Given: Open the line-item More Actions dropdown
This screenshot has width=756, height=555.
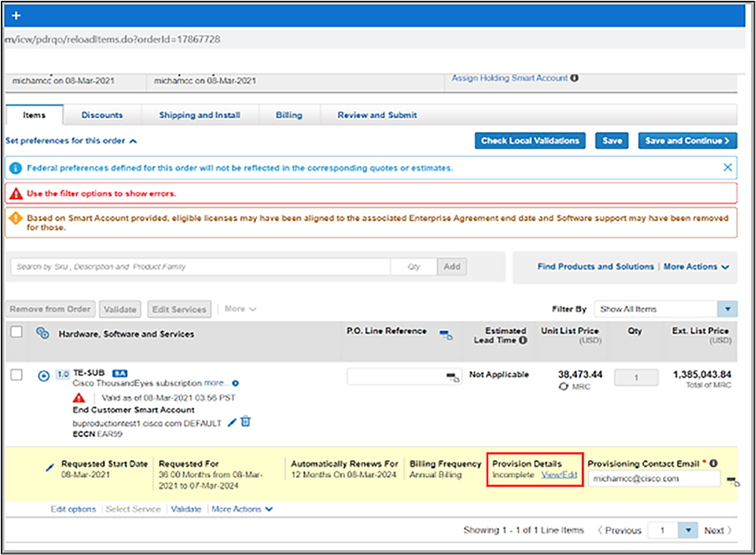Looking at the screenshot, I should click(x=242, y=509).
